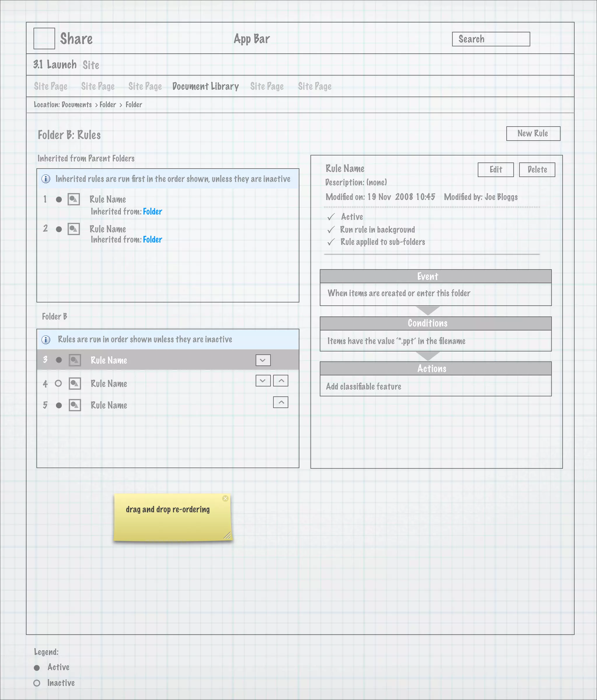Open the Folder link under rule 1
597x700 pixels.
pyautogui.click(x=152, y=211)
